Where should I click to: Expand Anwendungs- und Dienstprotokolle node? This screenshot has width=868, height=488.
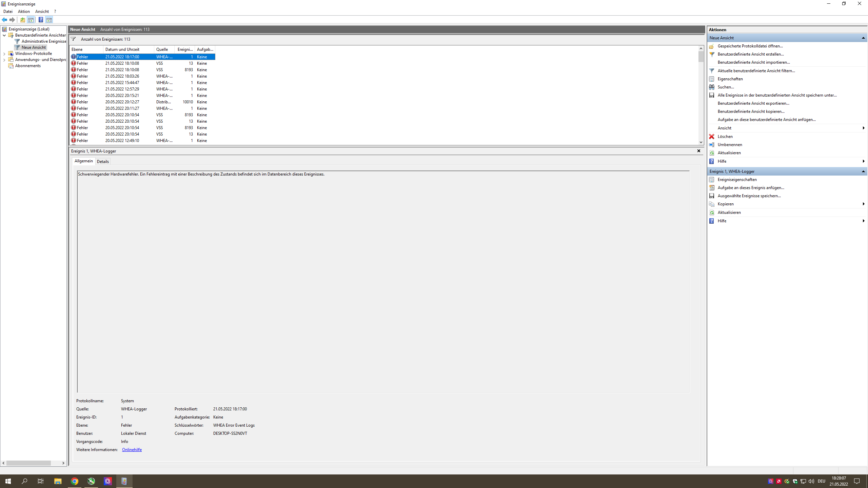(x=4, y=60)
